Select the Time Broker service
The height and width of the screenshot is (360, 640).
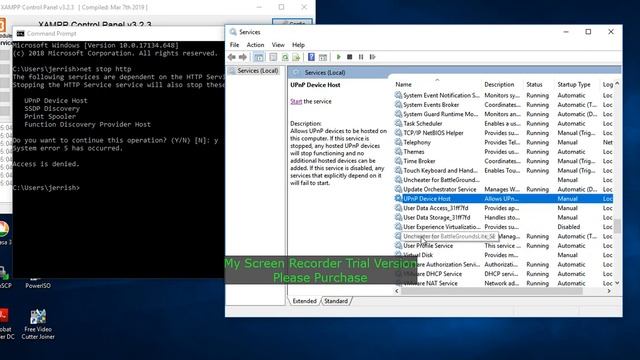pyautogui.click(x=503, y=161)
